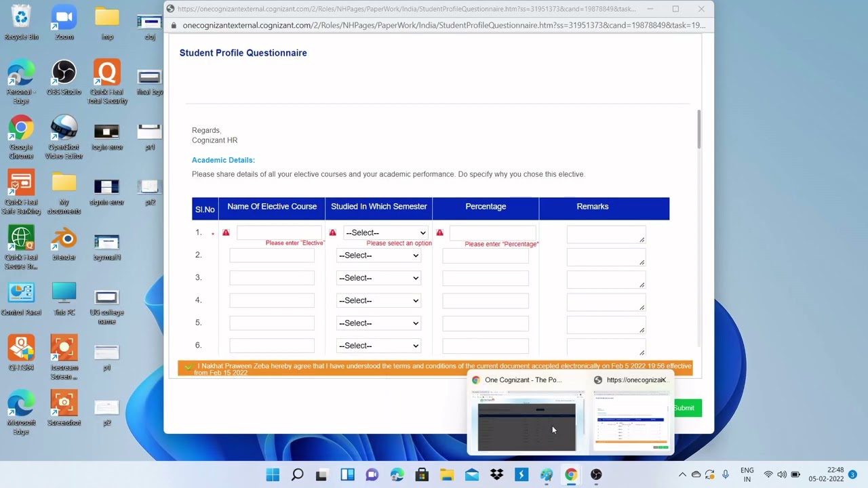Click the Remarks box in row 4
Screen dimensions: 868x488
606,302
